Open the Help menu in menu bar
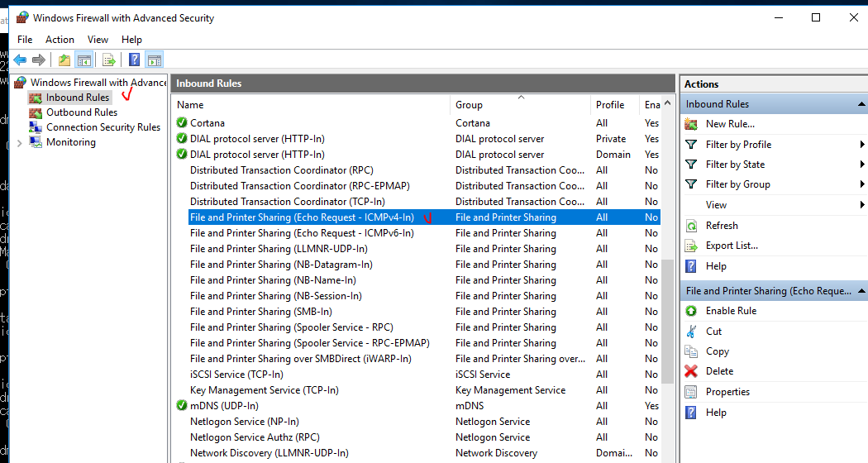The width and height of the screenshot is (868, 463). [131, 40]
